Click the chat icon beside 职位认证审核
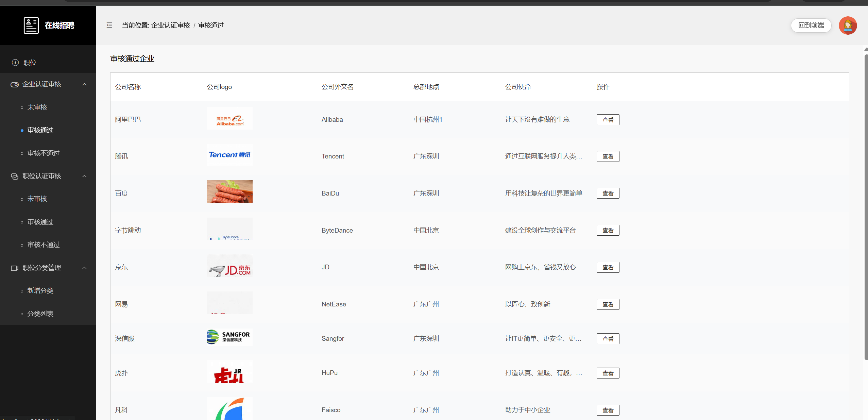868x420 pixels. pyautogui.click(x=15, y=176)
